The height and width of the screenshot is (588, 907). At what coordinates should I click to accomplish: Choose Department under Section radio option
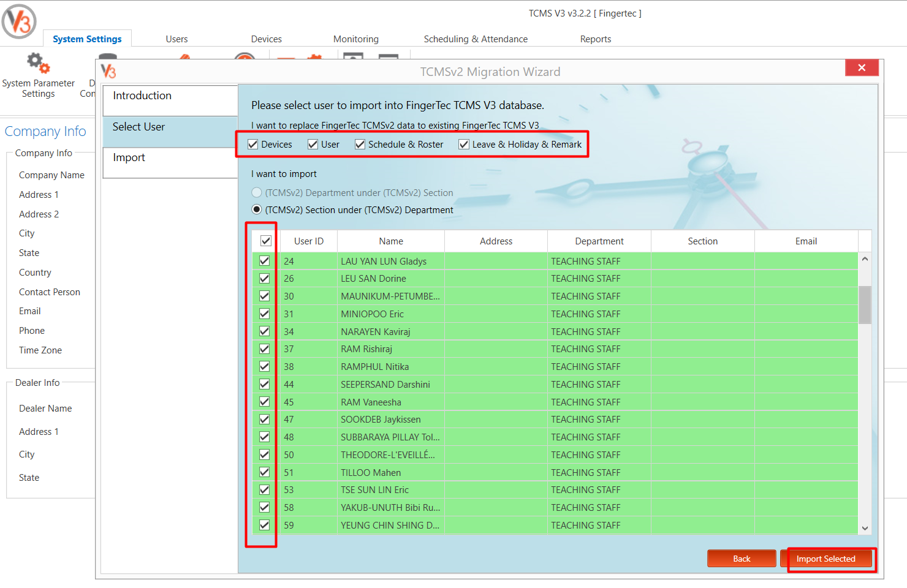(x=257, y=192)
